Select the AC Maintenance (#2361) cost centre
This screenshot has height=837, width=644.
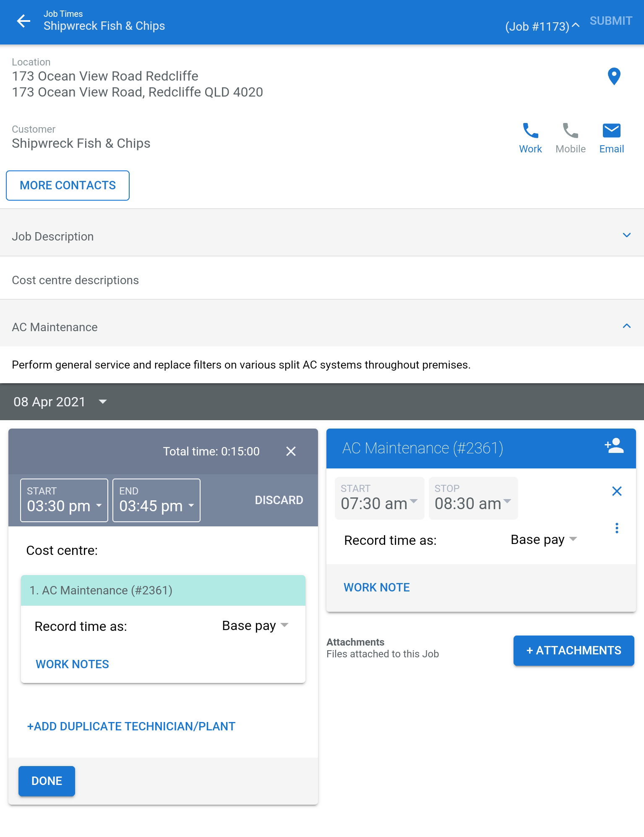coord(163,590)
